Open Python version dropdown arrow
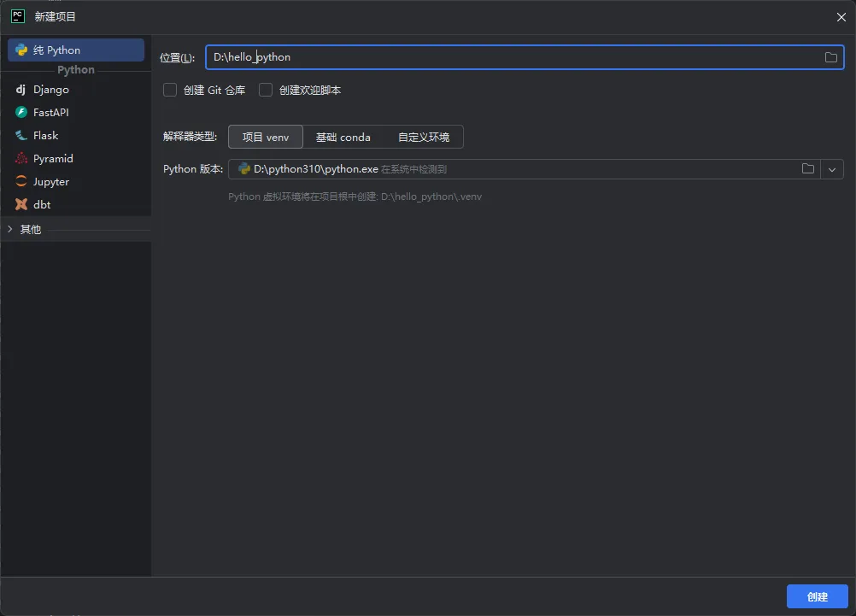Image resolution: width=856 pixels, height=616 pixels. pos(832,169)
